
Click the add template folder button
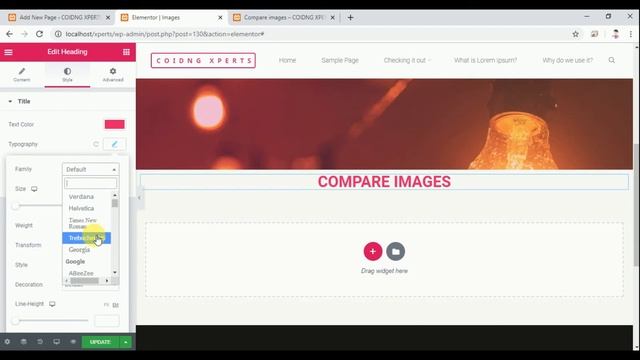click(396, 251)
